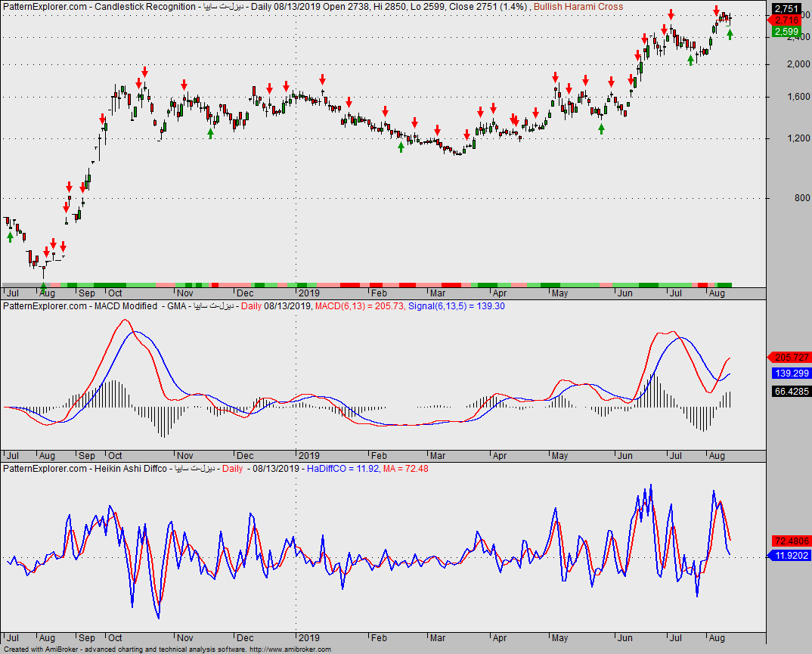This screenshot has width=812, height=654.
Task: Click the red 72.4806 MA value label
Action: tap(792, 541)
